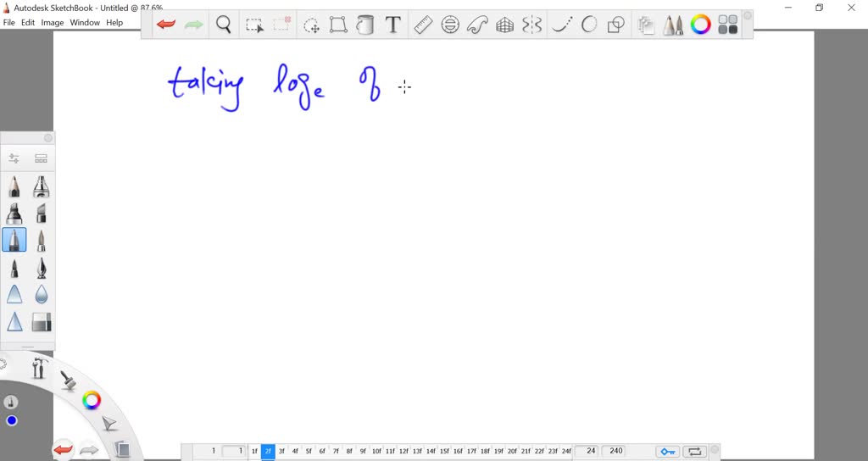The height and width of the screenshot is (461, 868).
Task: Open the Layers editor icon
Action: tap(645, 25)
